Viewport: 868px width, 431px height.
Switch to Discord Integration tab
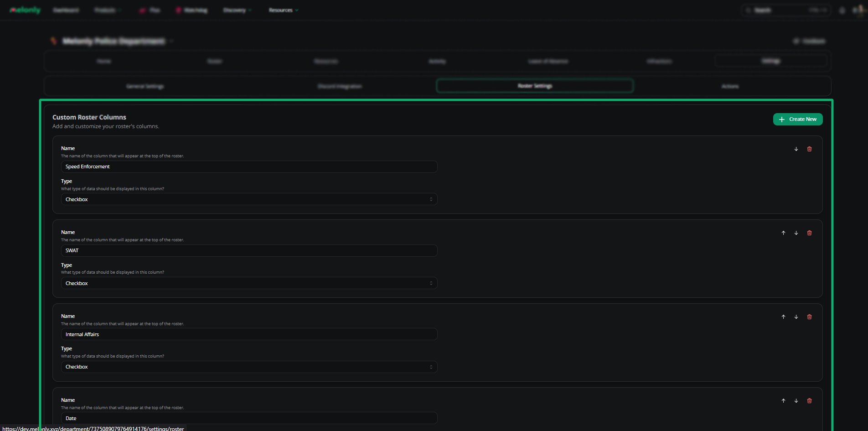click(x=340, y=86)
